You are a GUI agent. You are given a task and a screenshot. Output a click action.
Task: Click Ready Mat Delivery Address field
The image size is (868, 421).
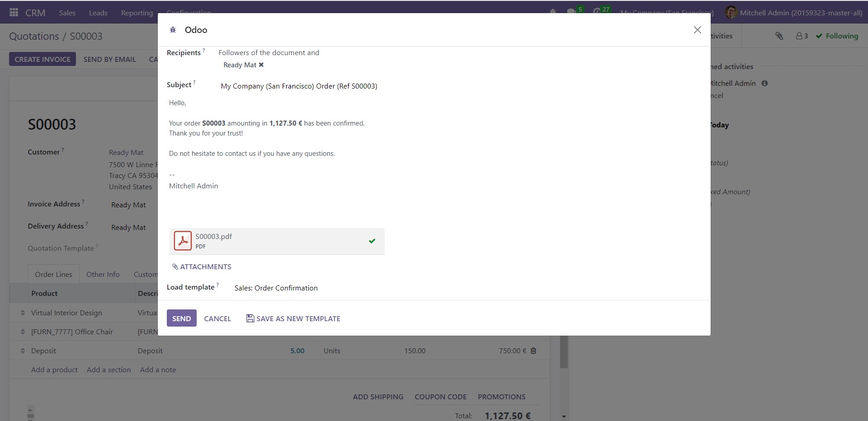coord(128,228)
